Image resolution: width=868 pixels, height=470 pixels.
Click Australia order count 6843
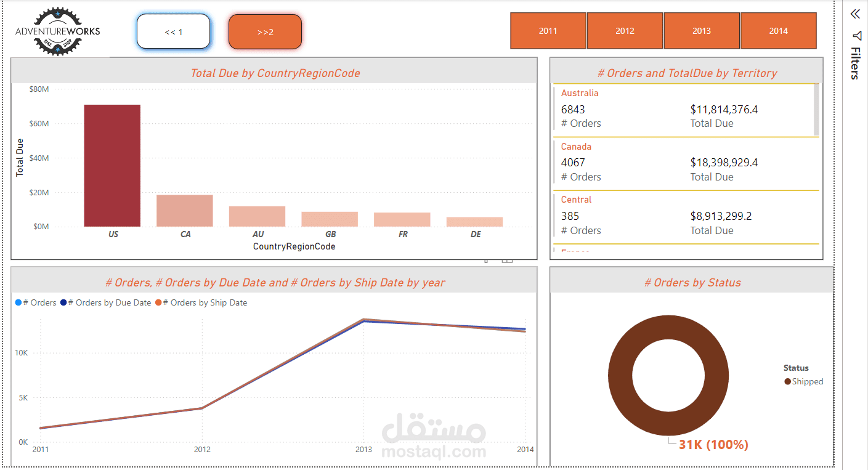pyautogui.click(x=573, y=110)
